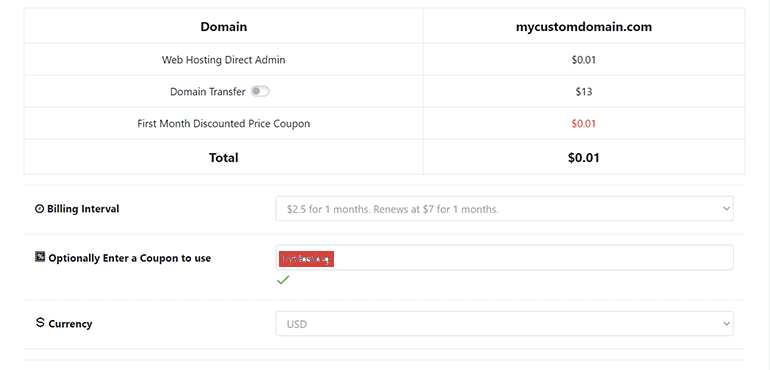
Task: Click the $13 Domain Transfer price
Action: pyautogui.click(x=584, y=91)
